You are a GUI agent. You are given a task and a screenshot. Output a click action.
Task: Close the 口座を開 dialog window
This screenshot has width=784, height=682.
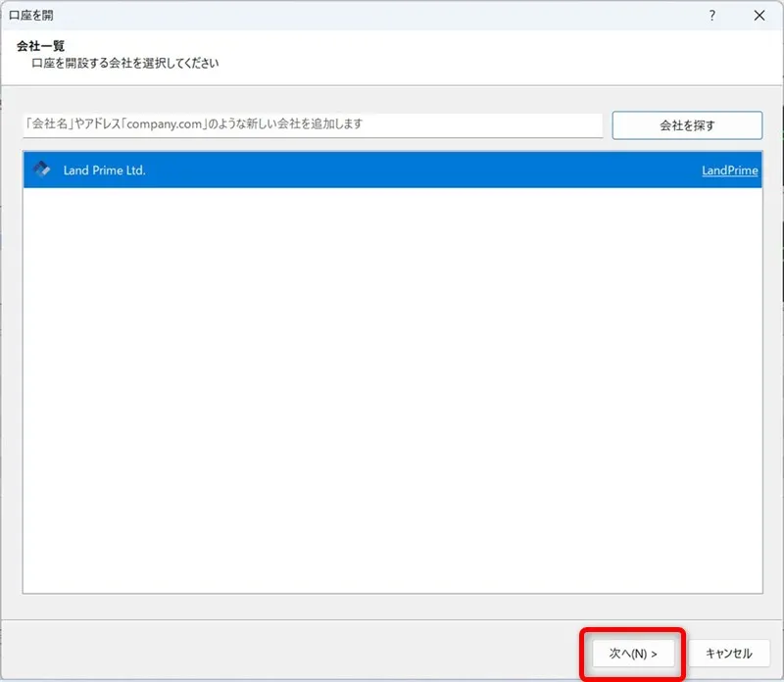point(759,16)
